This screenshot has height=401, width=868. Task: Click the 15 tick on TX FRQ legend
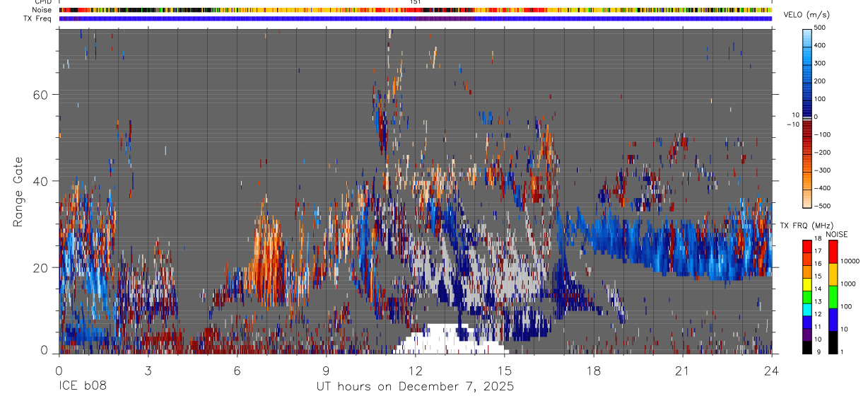pyautogui.click(x=819, y=277)
